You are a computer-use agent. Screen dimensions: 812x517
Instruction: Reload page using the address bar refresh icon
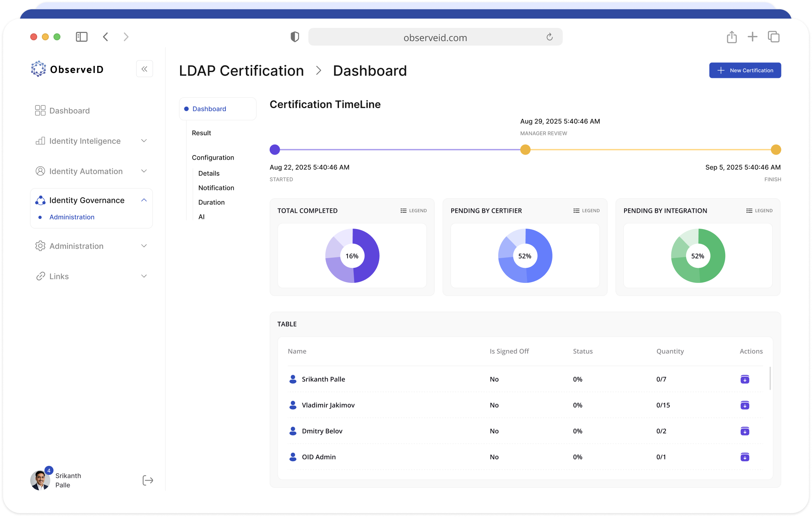tap(549, 37)
